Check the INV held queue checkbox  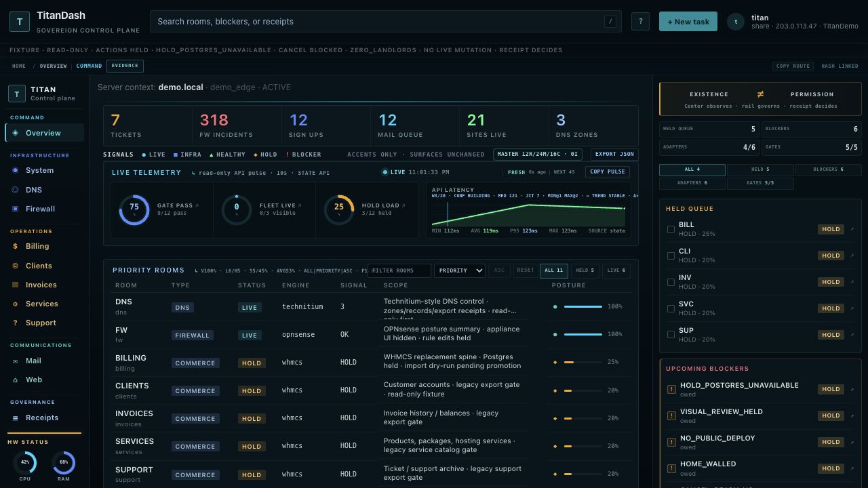coord(671,282)
